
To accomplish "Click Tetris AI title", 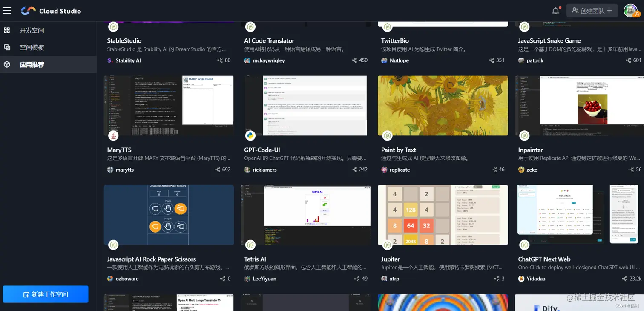I will (x=255, y=259).
